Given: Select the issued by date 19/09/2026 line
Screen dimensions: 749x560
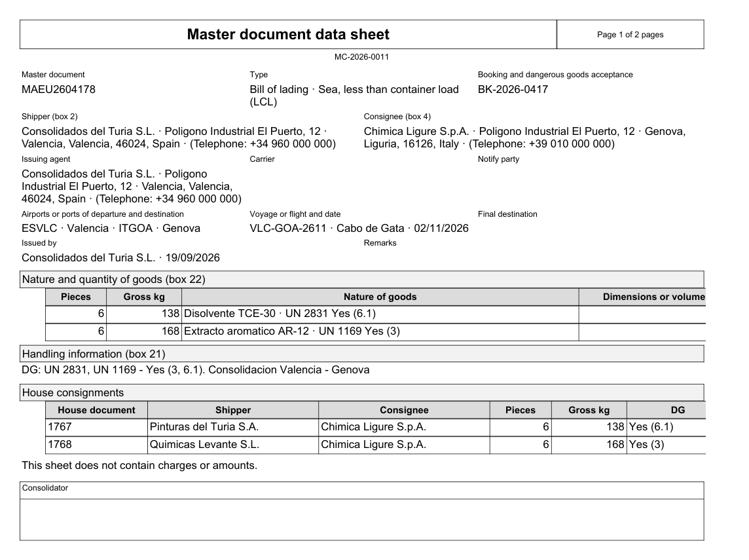Looking at the screenshot, I should pos(120,258).
